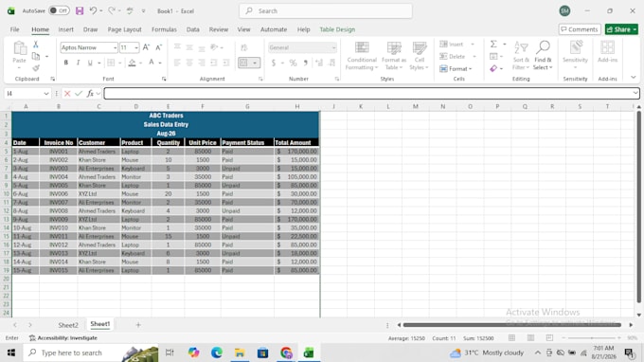Apply font color with the A icon

pos(152,63)
